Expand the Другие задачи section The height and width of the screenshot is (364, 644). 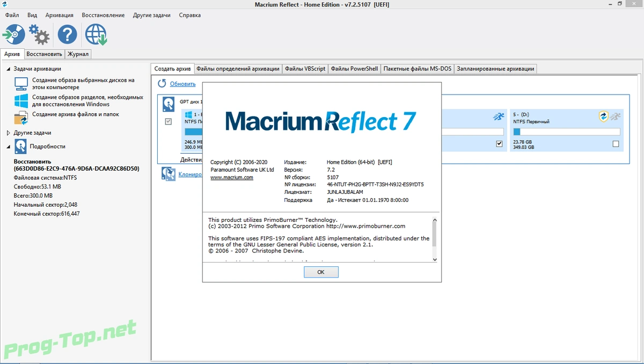pyautogui.click(x=9, y=133)
